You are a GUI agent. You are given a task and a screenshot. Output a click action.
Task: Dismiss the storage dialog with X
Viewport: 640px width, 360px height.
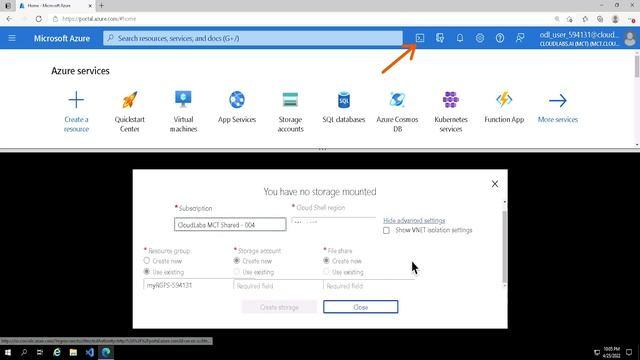pos(495,184)
